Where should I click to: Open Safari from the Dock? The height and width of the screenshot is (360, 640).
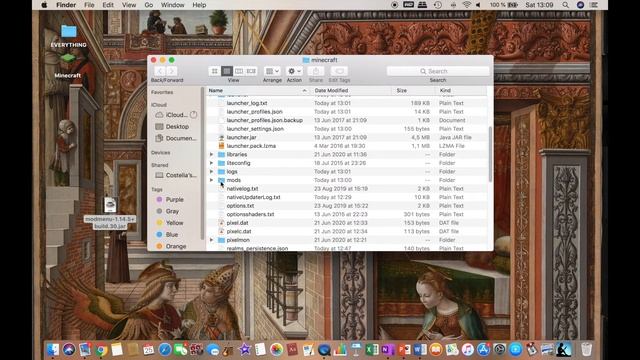coord(165,350)
